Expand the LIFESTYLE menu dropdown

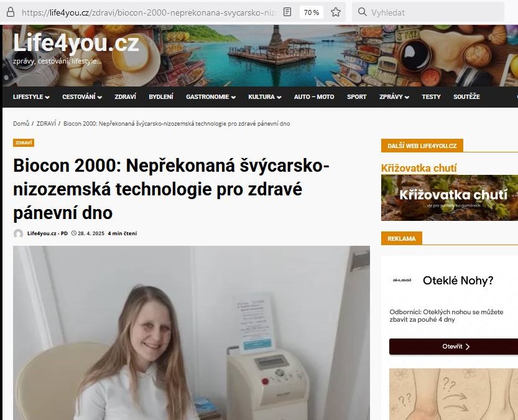coord(31,97)
